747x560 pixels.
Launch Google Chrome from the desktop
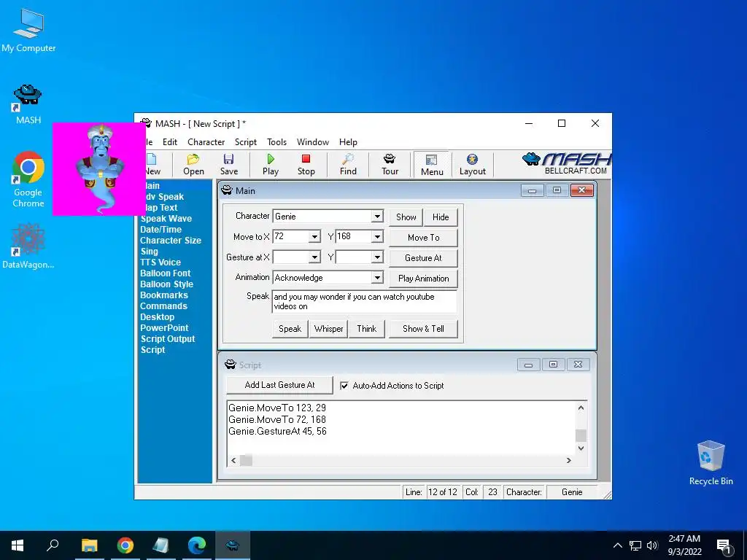(28, 179)
